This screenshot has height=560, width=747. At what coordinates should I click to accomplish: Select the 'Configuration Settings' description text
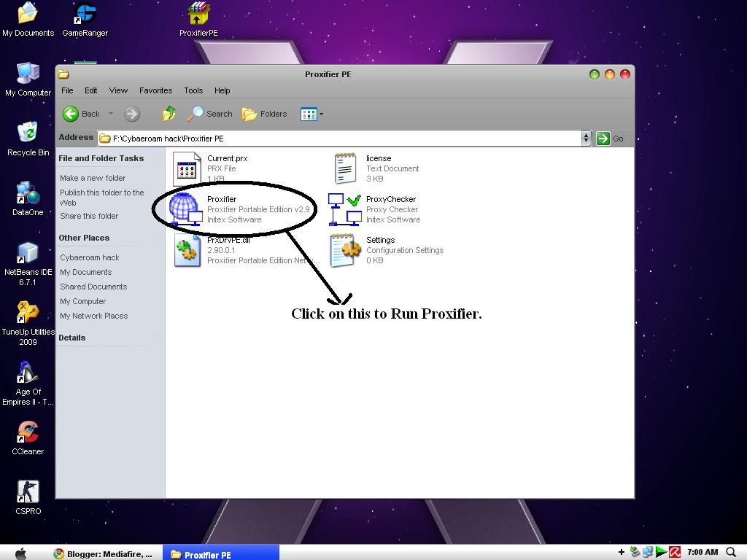405,251
